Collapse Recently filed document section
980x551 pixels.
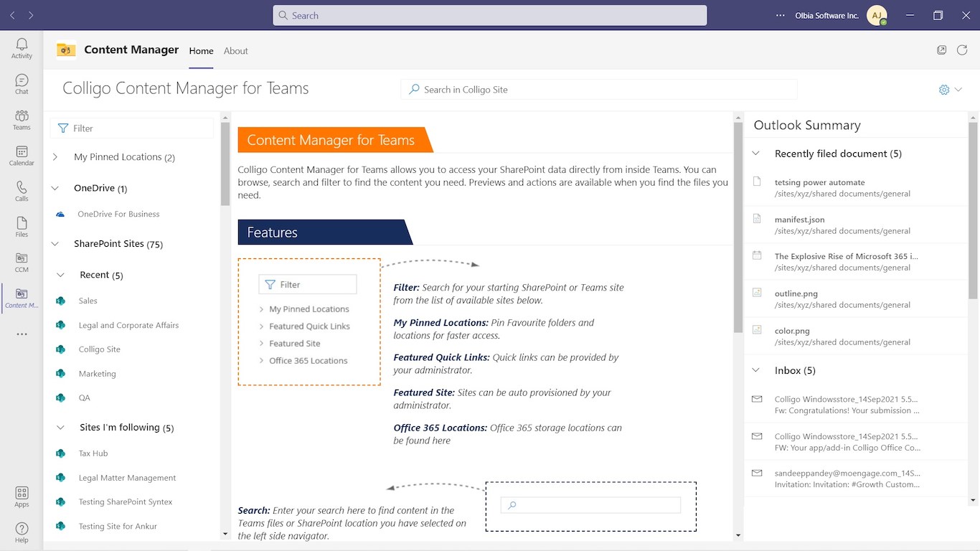coord(756,154)
